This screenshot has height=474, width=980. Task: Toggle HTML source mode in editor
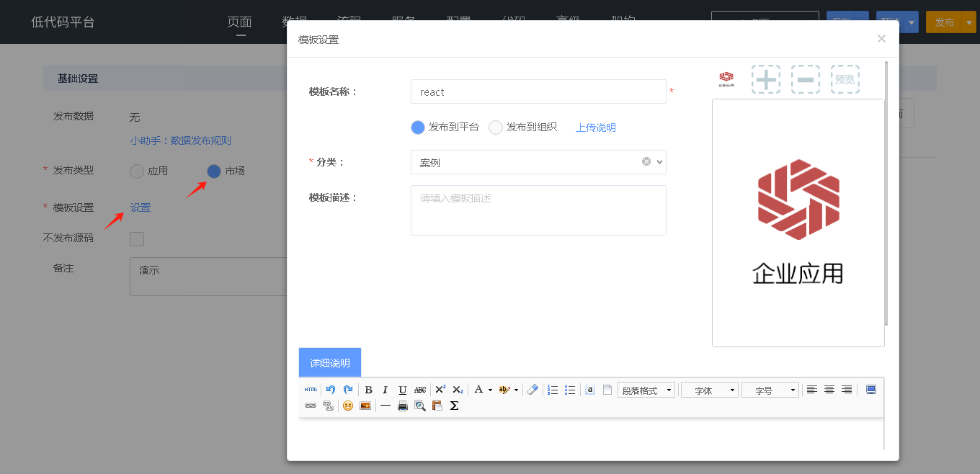311,390
